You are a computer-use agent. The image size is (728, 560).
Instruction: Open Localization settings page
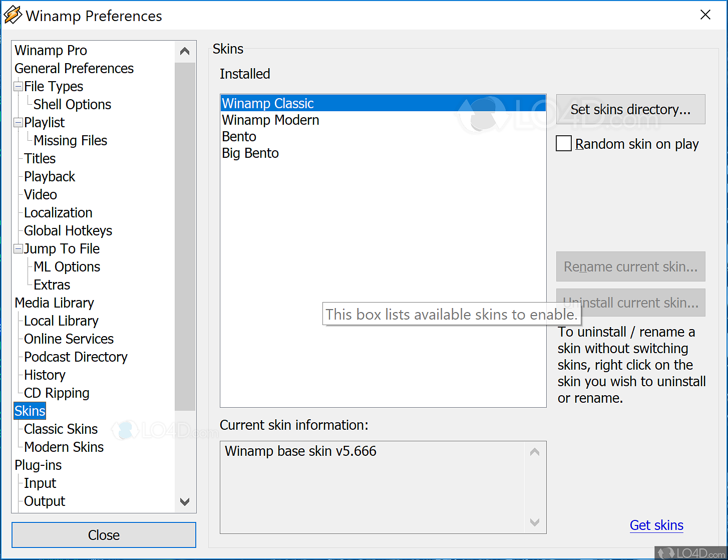[58, 213]
